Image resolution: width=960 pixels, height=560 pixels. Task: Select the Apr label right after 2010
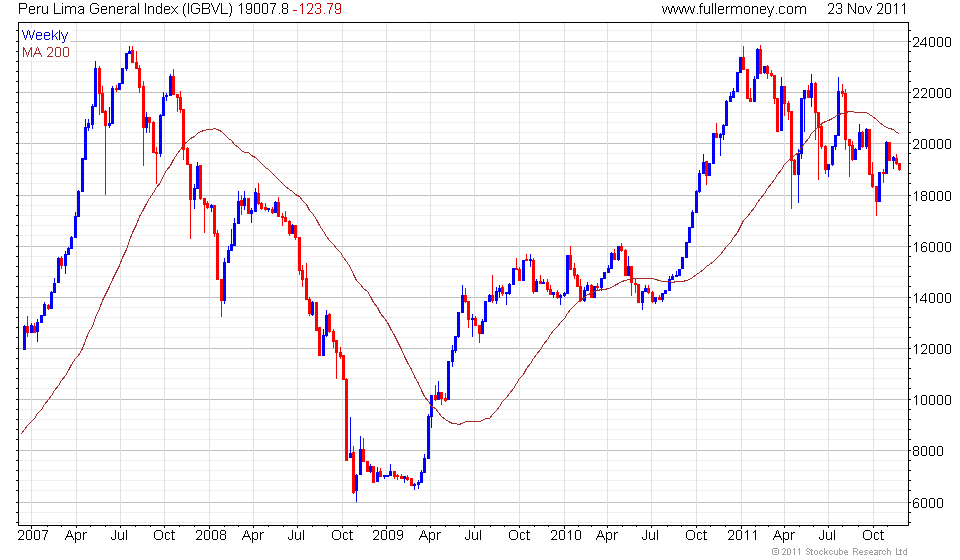[x=607, y=536]
